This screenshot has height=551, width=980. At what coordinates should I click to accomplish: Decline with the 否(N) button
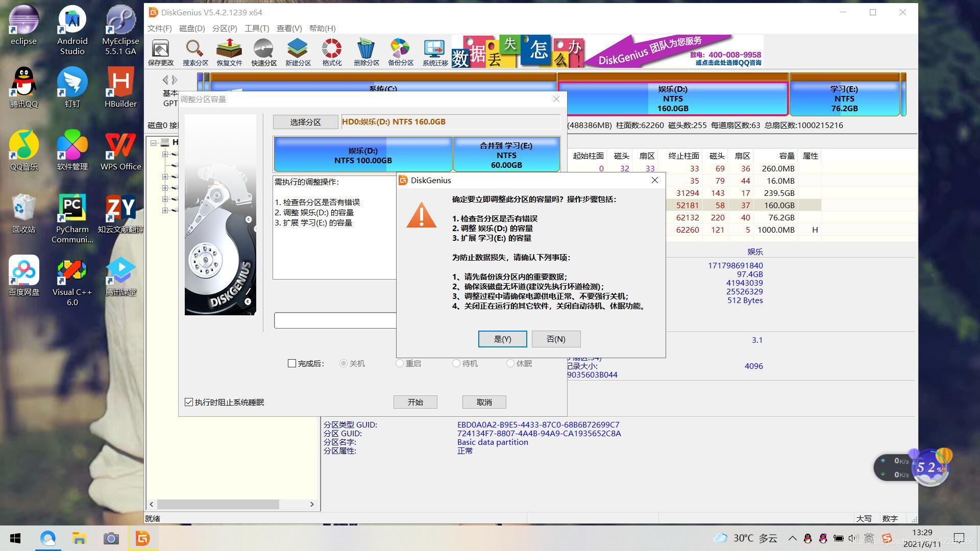556,339
